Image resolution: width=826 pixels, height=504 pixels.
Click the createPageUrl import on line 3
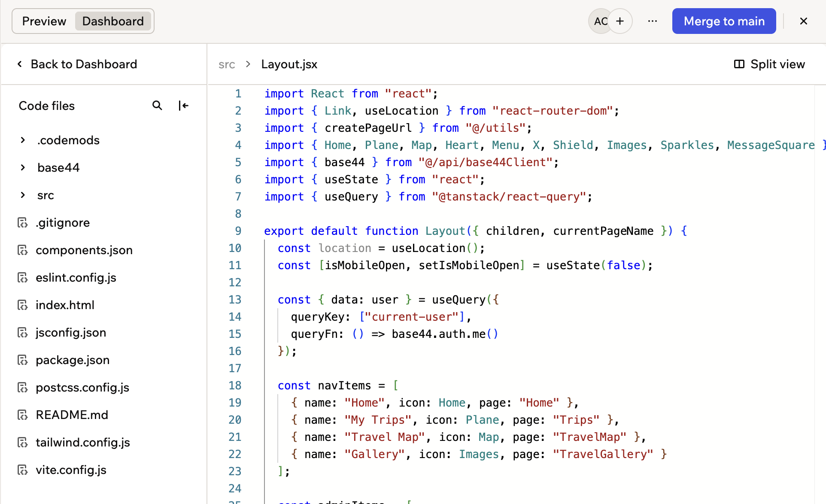(368, 128)
